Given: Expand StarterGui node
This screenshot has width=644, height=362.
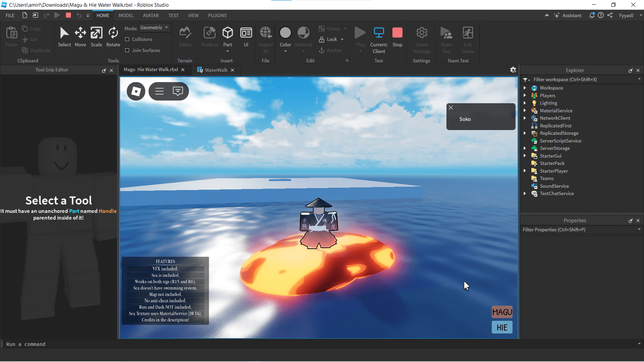Looking at the screenshot, I should pos(525,156).
